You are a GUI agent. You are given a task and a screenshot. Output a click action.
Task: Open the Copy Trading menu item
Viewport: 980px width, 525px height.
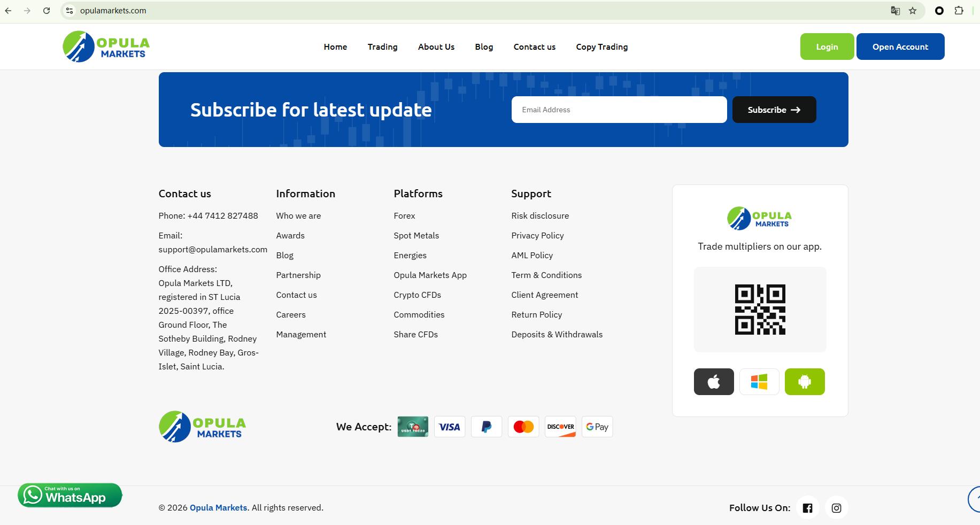tap(601, 47)
